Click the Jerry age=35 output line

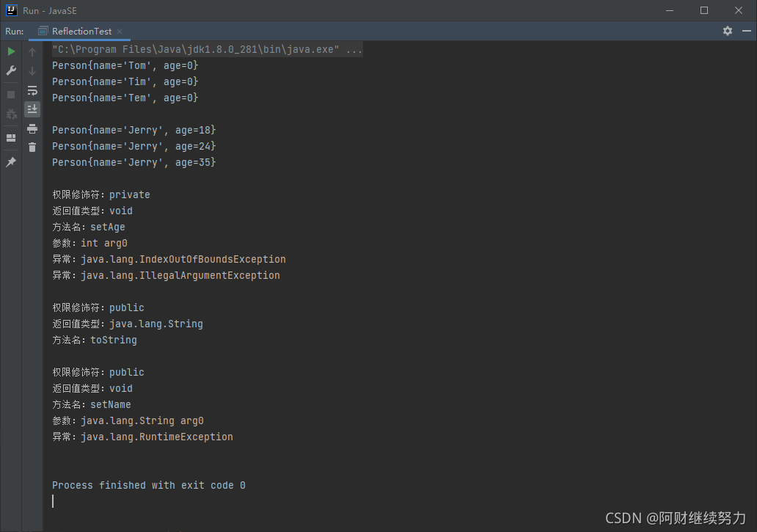[x=134, y=162]
